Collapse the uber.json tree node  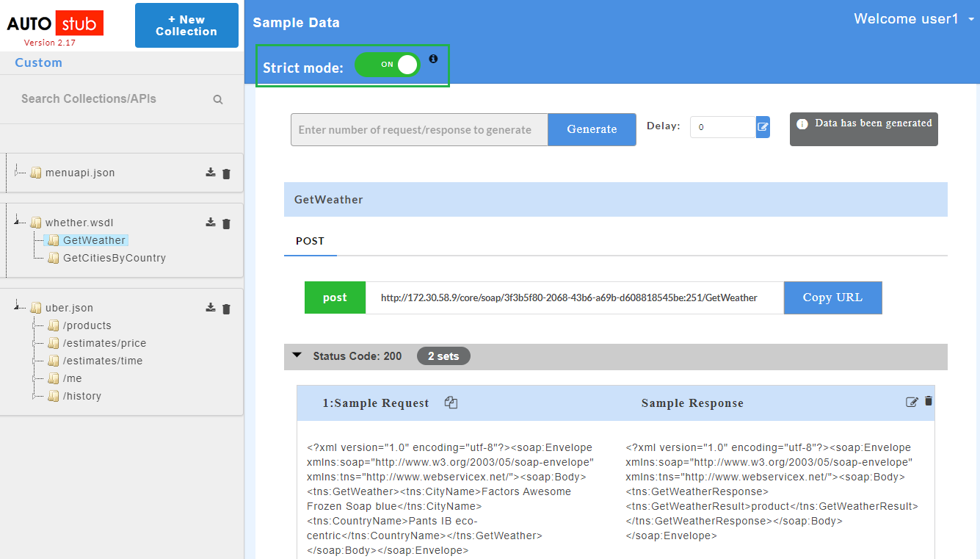tap(17, 307)
